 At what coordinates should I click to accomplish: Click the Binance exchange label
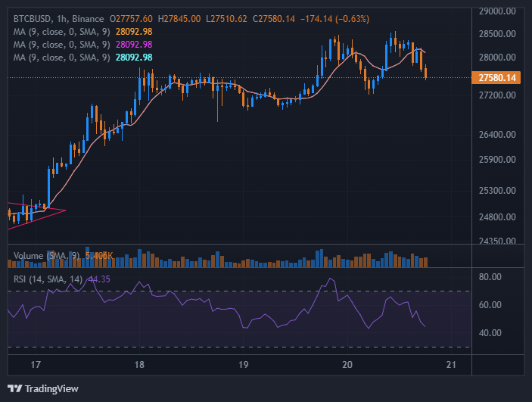pyautogui.click(x=89, y=17)
